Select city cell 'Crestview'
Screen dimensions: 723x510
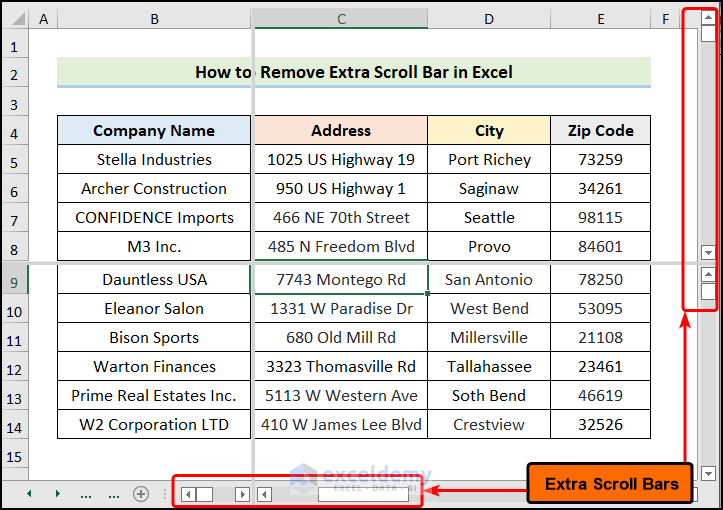[489, 425]
